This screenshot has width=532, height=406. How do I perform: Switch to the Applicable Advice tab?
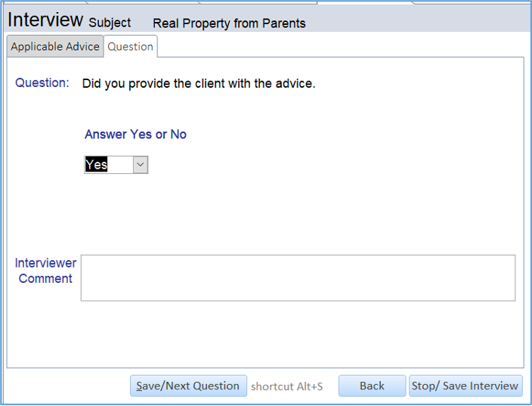click(x=54, y=46)
